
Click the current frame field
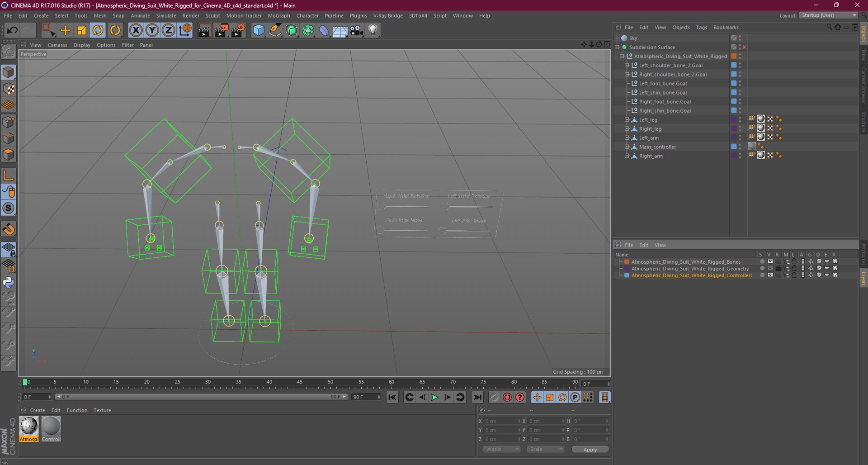pyautogui.click(x=596, y=384)
